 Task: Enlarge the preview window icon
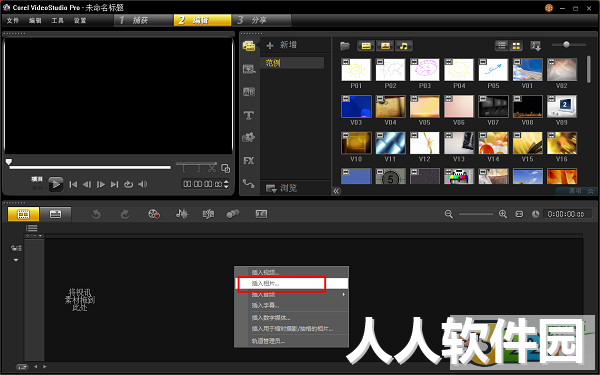[x=226, y=168]
